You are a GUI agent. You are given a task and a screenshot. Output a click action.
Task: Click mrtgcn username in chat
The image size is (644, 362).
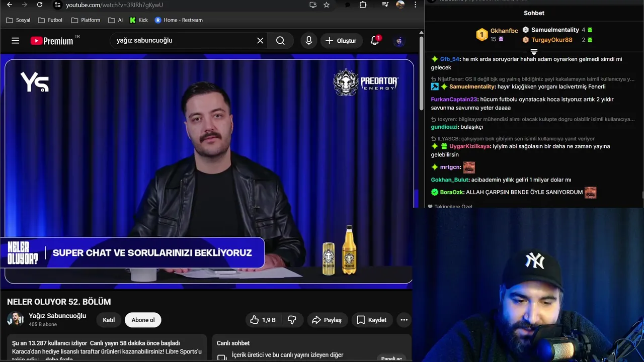point(450,167)
